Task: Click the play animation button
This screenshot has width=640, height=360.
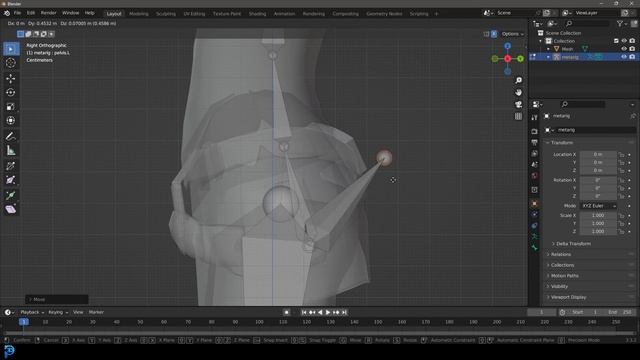Action: pyautogui.click(x=328, y=312)
